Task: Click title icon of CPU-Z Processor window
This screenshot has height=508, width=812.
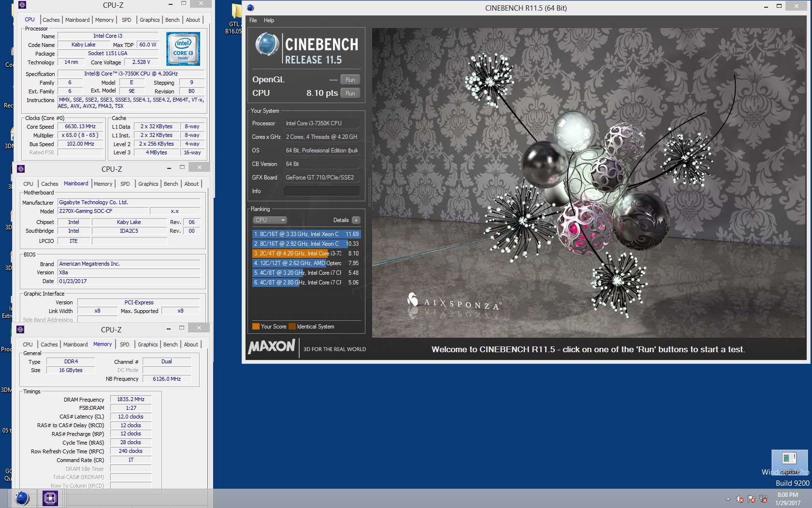Action: [x=22, y=5]
